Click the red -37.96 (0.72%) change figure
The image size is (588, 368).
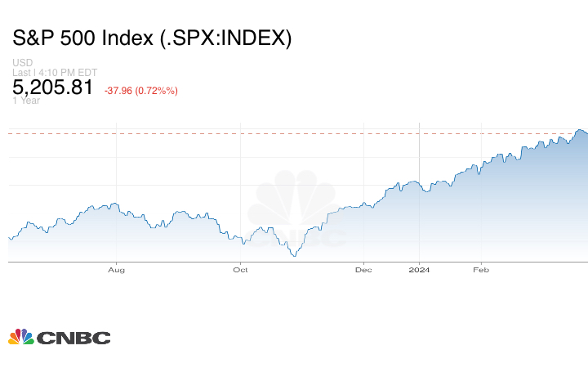click(141, 90)
